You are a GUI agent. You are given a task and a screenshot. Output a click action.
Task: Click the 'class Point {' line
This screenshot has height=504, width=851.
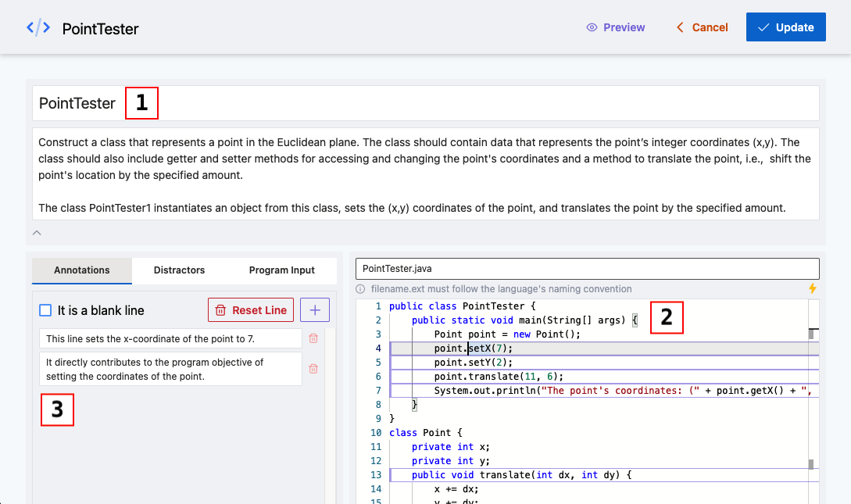tap(425, 433)
